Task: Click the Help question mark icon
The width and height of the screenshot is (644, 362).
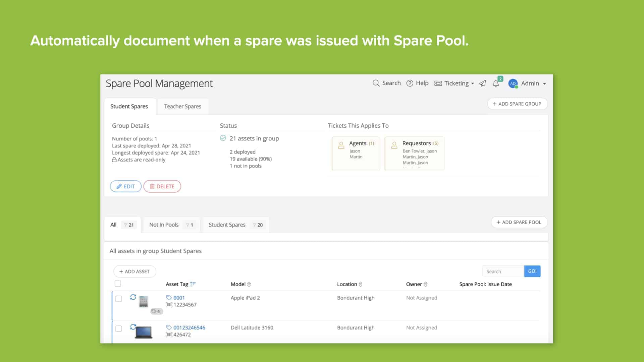Action: (410, 83)
